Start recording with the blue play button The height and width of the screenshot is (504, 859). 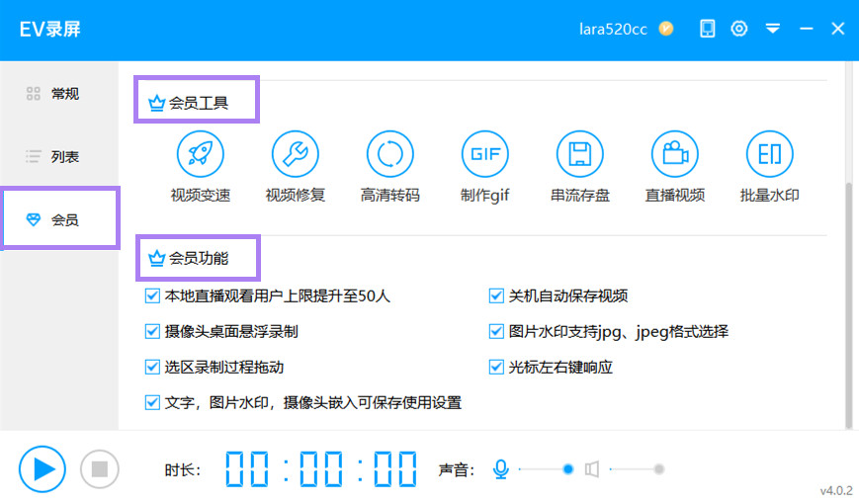pyautogui.click(x=43, y=469)
